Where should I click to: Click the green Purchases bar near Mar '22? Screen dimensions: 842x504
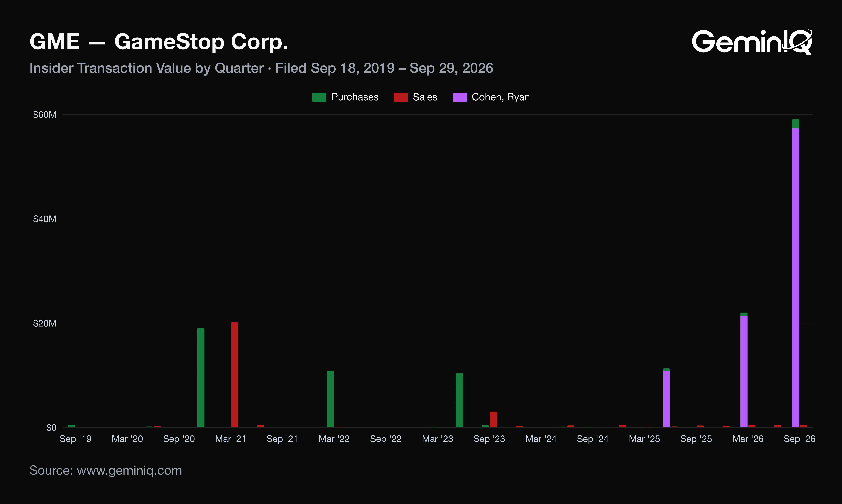coord(330,399)
